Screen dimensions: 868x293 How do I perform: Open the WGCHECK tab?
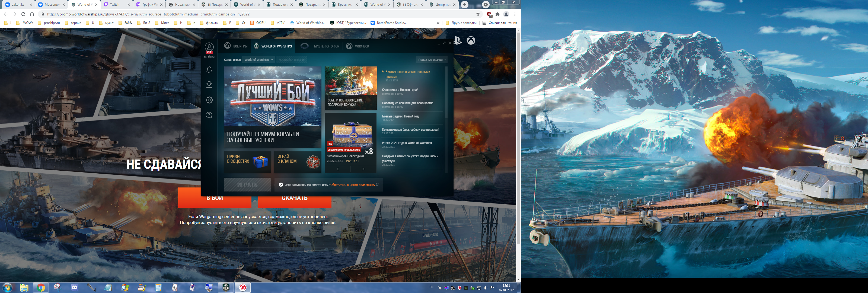[358, 46]
